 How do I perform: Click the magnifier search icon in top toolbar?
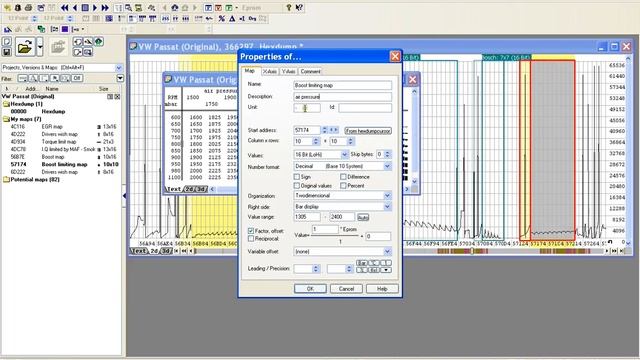coord(128,7)
